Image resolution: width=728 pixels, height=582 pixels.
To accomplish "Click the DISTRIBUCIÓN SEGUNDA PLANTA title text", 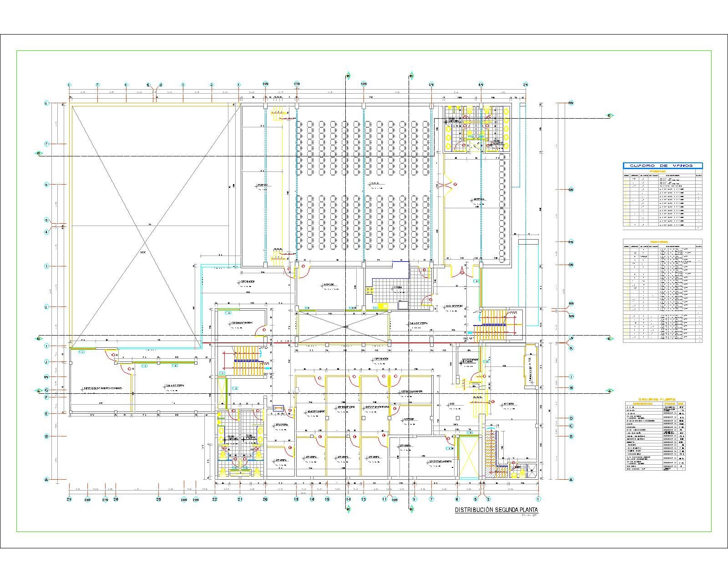I will [x=497, y=510].
